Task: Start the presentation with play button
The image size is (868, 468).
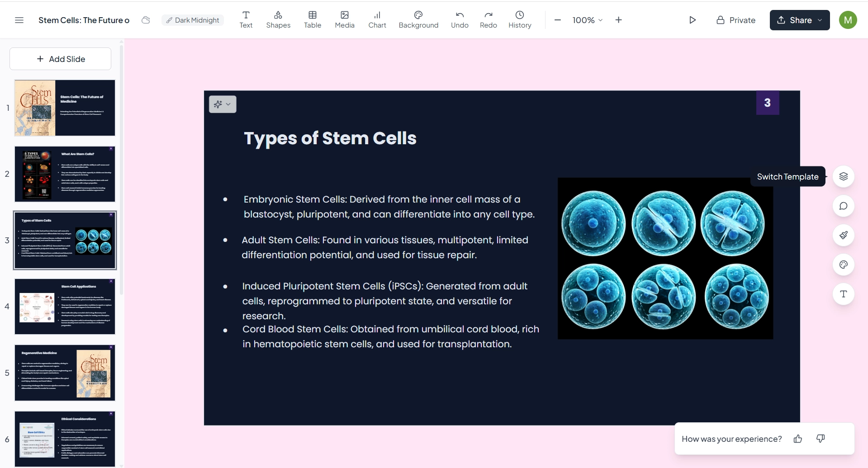Action: tap(692, 20)
